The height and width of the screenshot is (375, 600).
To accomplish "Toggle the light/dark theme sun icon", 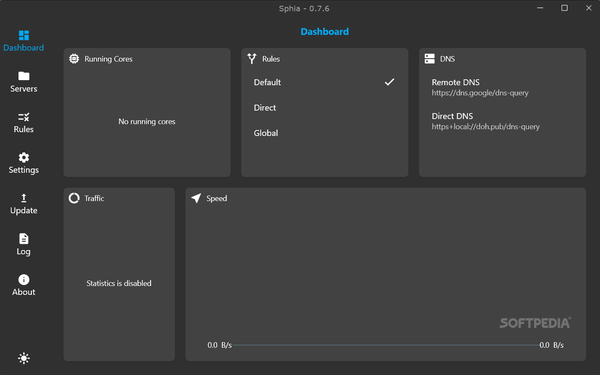I will click(x=24, y=358).
